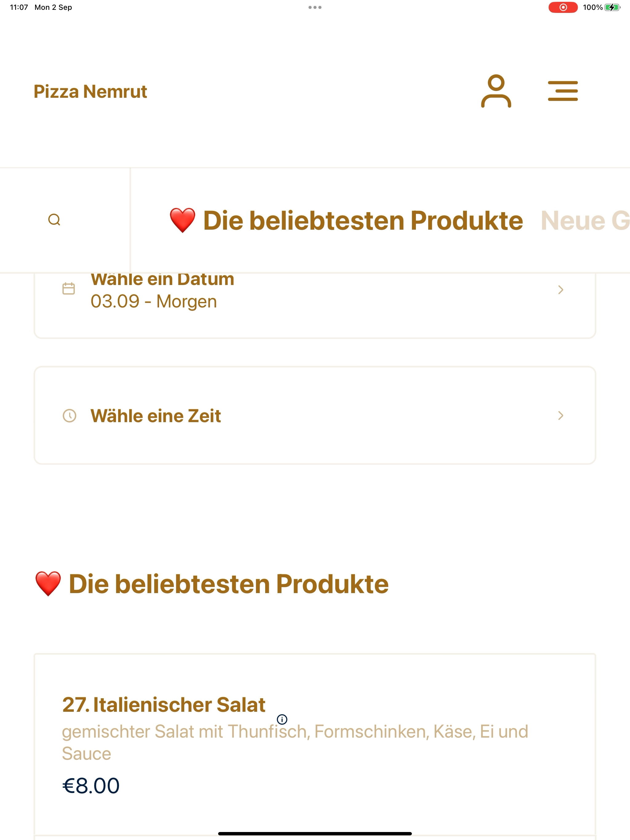Open the hamburger menu

click(x=562, y=91)
